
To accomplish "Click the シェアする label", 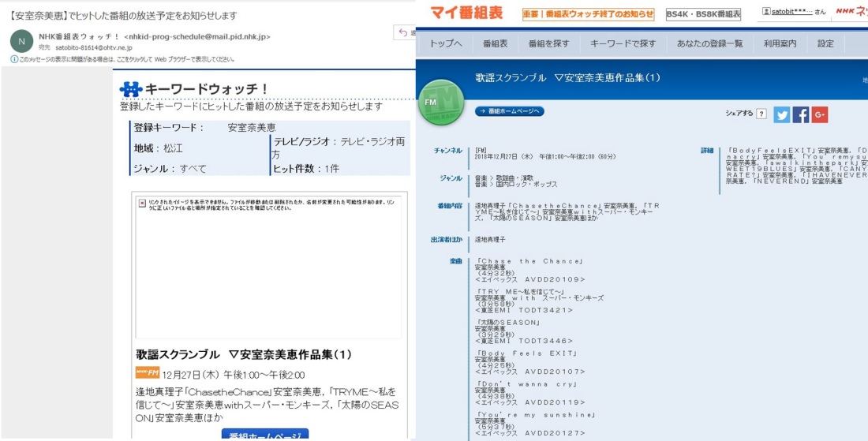I will (739, 114).
